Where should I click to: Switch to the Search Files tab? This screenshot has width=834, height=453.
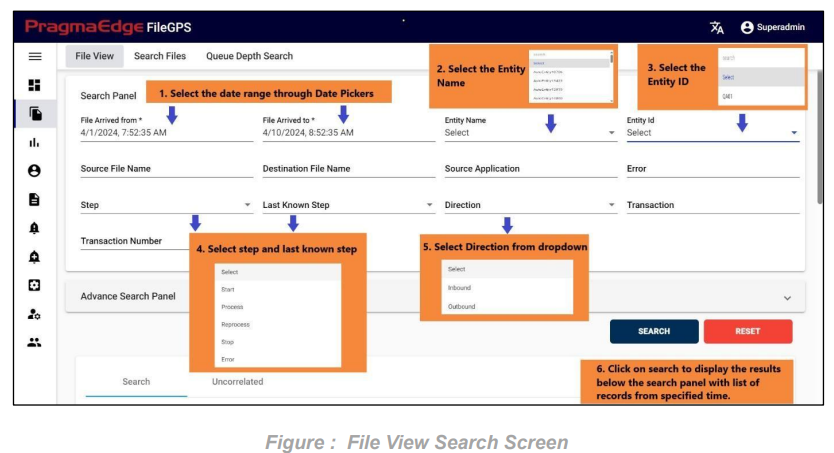point(160,56)
